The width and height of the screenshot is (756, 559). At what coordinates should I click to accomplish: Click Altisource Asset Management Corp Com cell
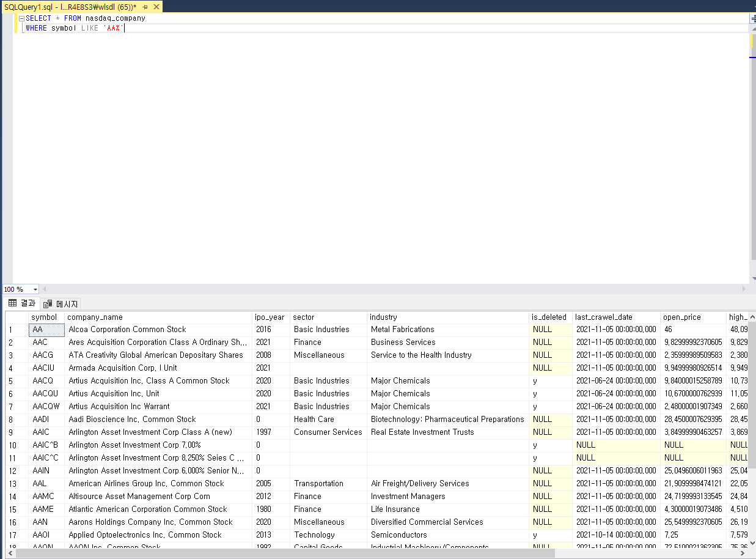tap(158, 497)
